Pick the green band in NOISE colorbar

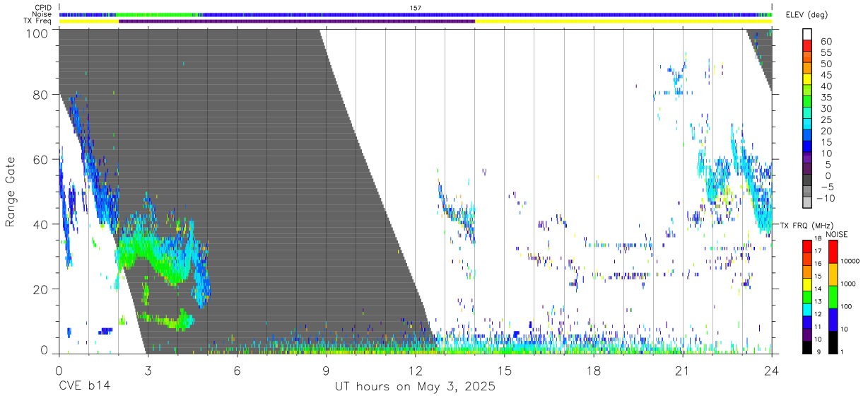tap(833, 296)
